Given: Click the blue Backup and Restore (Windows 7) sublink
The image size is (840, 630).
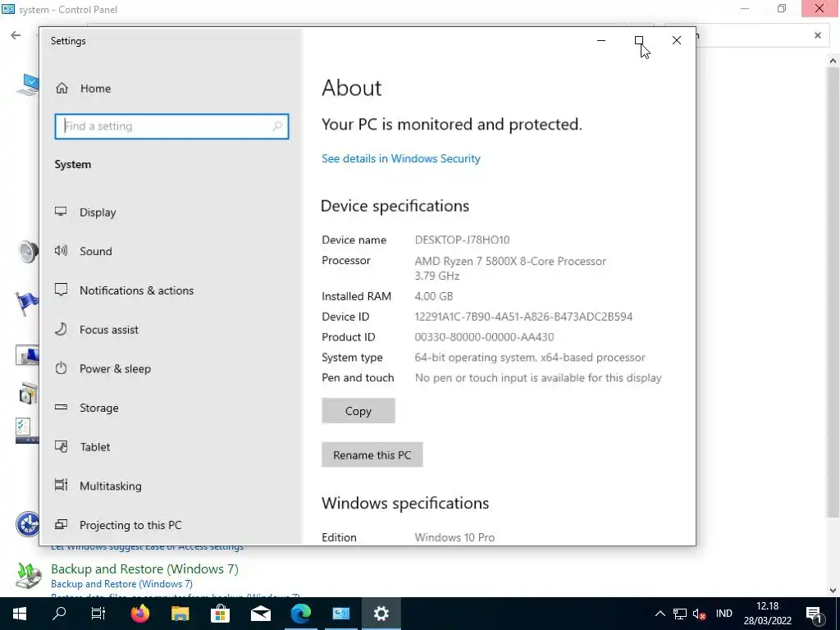Looking at the screenshot, I should [121, 584].
